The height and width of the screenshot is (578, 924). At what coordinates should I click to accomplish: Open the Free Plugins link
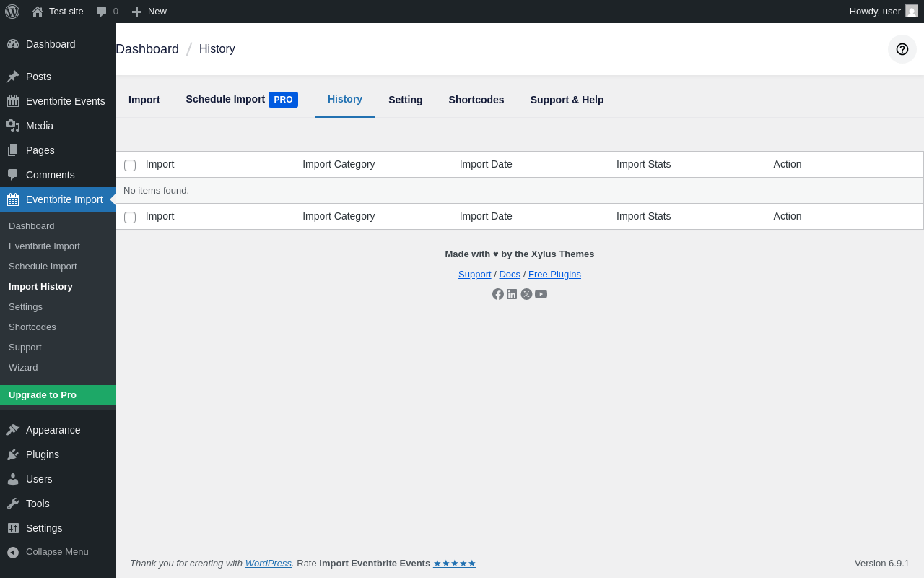click(554, 274)
